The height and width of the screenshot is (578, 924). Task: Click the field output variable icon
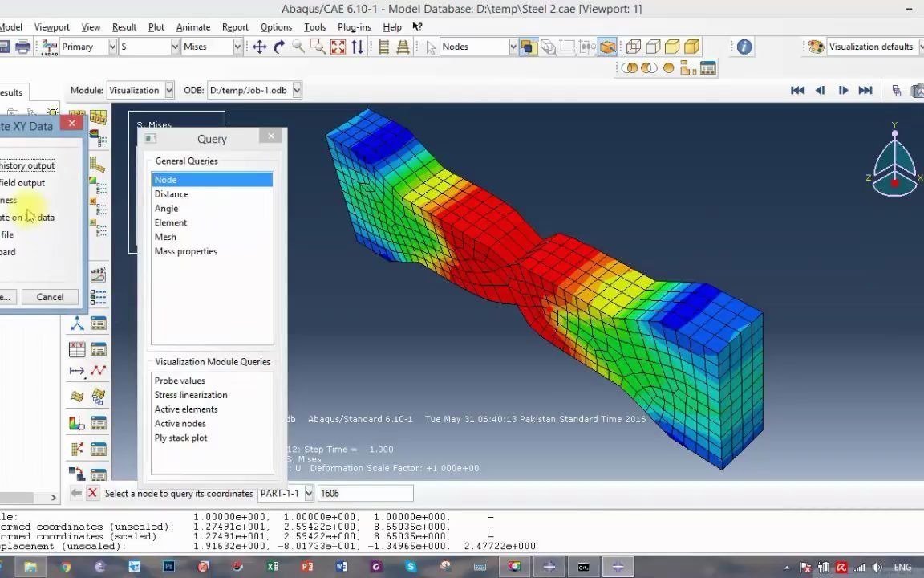[50, 47]
